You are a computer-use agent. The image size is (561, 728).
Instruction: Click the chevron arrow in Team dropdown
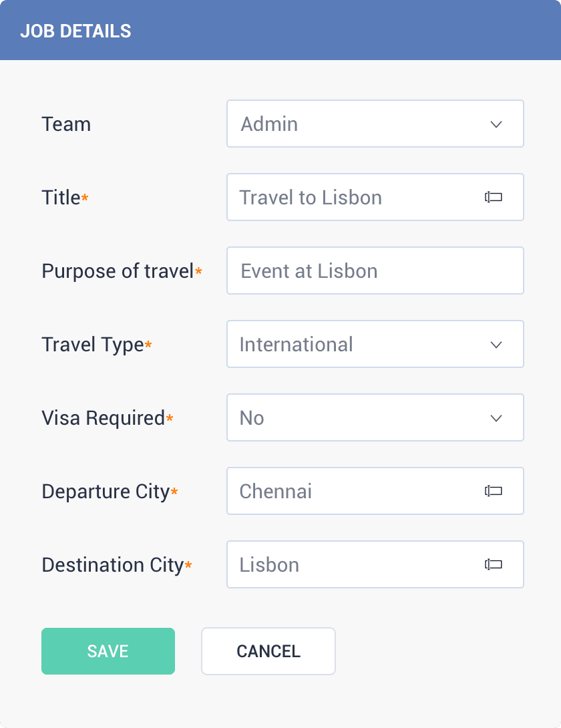[x=496, y=124]
